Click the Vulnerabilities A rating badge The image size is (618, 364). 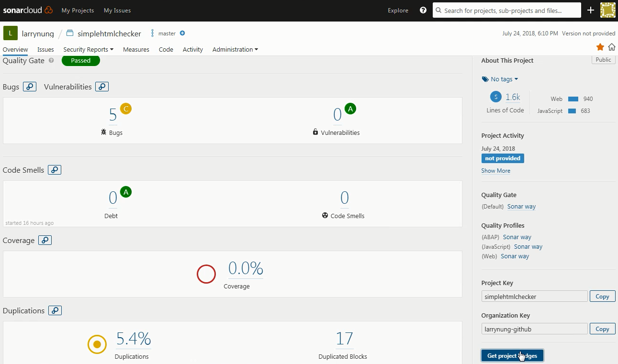[x=350, y=109]
